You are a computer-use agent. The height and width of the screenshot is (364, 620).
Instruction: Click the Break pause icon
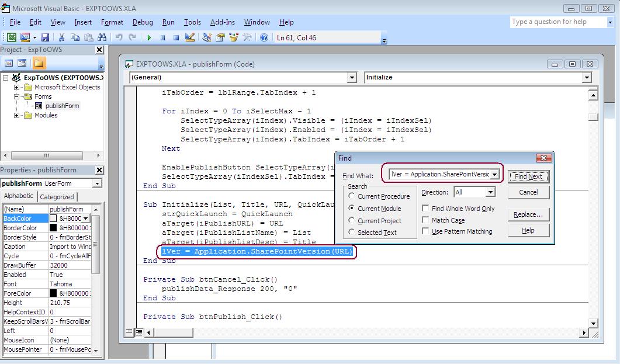click(x=162, y=37)
